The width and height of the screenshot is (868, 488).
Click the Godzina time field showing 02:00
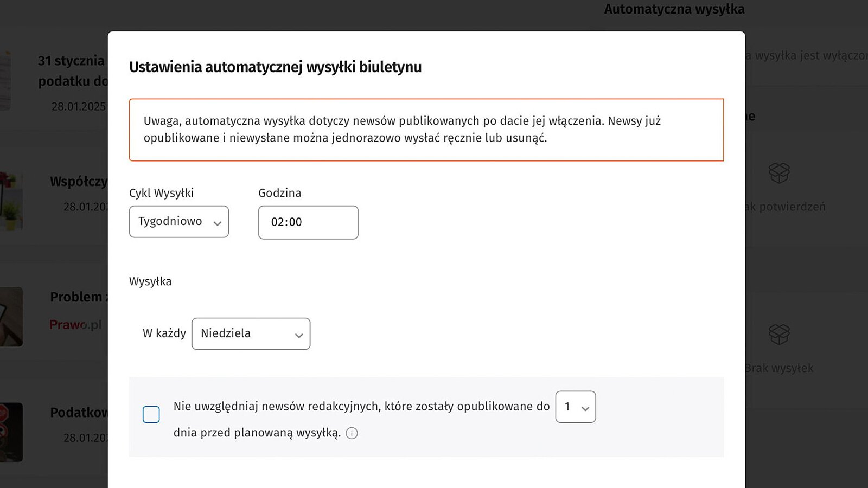308,222
